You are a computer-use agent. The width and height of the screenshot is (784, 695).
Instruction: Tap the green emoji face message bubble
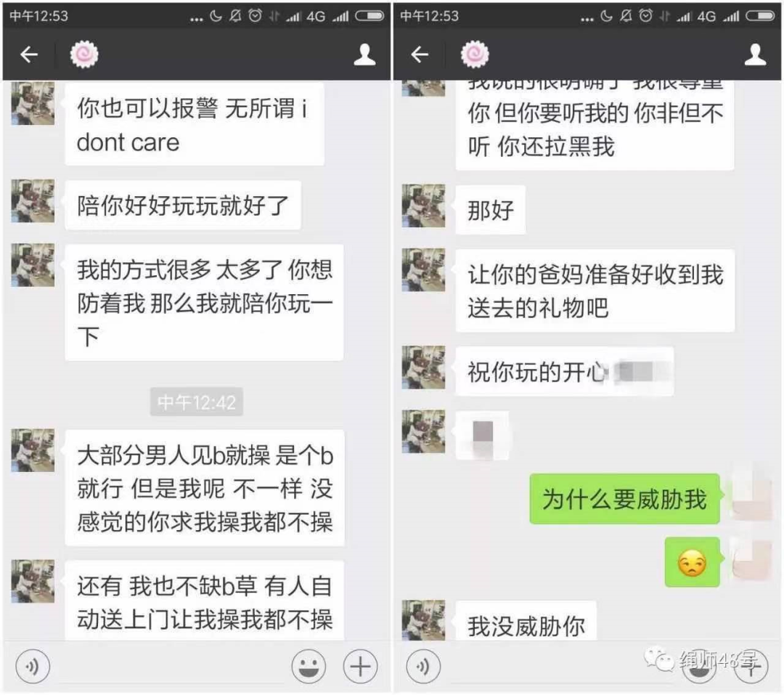coord(692,562)
